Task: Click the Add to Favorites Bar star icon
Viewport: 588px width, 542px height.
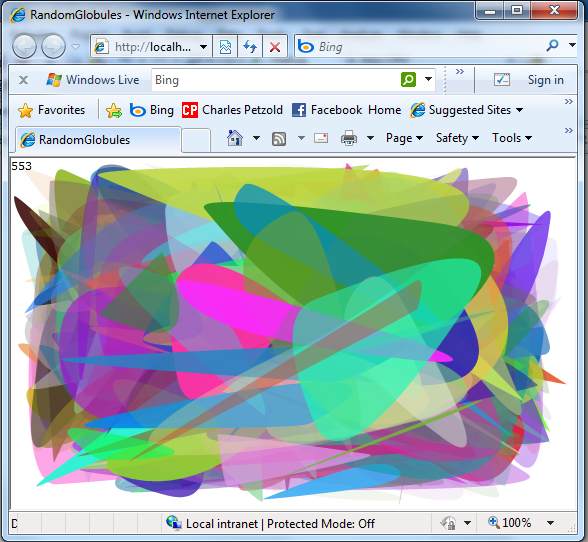Action: [114, 111]
